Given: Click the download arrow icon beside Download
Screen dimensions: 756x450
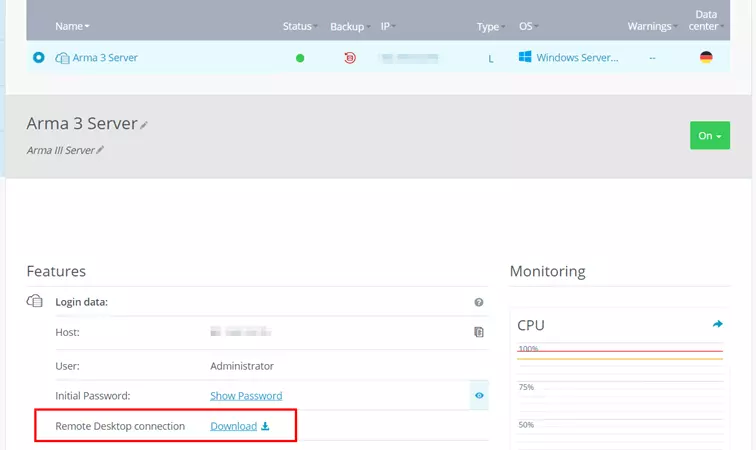Looking at the screenshot, I should 265,426.
